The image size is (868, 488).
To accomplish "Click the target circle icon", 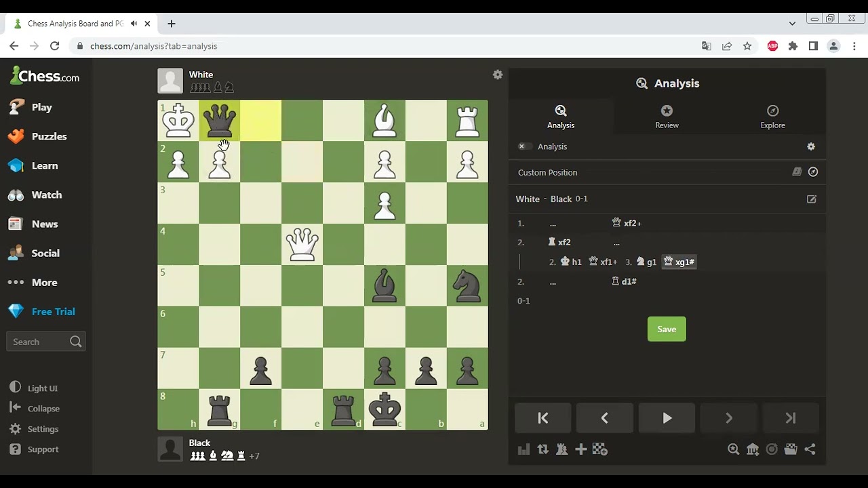I will tap(772, 449).
